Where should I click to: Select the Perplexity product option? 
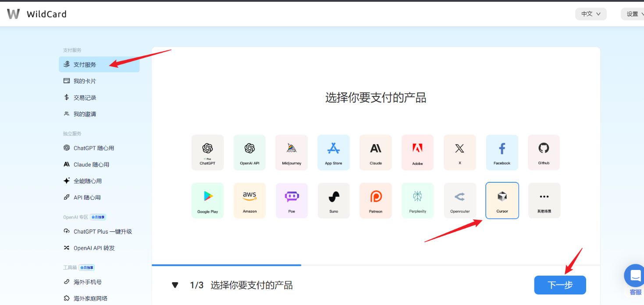click(417, 200)
